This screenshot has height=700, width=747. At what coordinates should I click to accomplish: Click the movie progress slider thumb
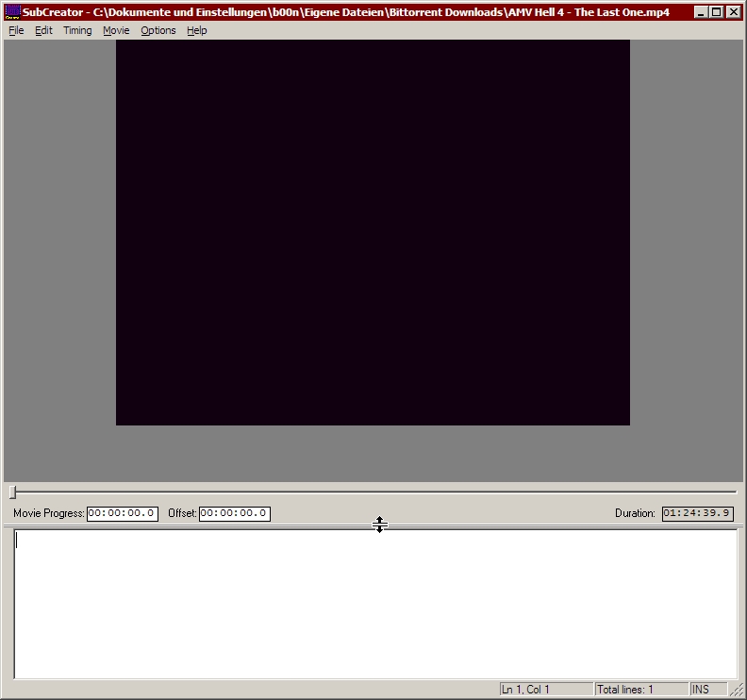point(13,492)
